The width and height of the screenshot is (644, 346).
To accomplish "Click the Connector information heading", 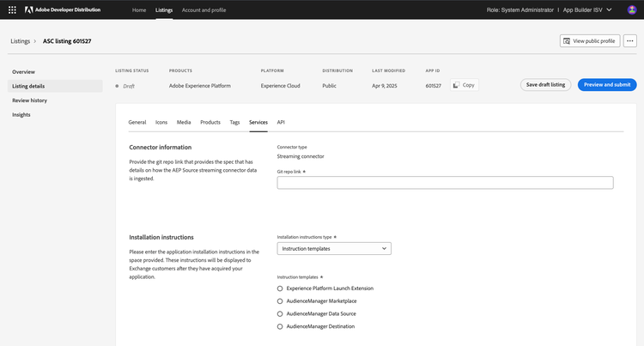I will [161, 148].
